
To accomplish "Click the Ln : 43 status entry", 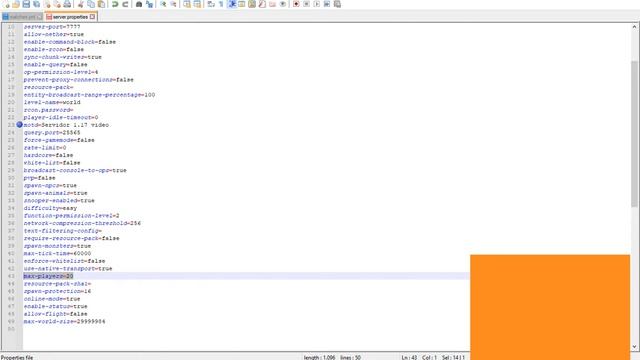I will coord(409,357).
